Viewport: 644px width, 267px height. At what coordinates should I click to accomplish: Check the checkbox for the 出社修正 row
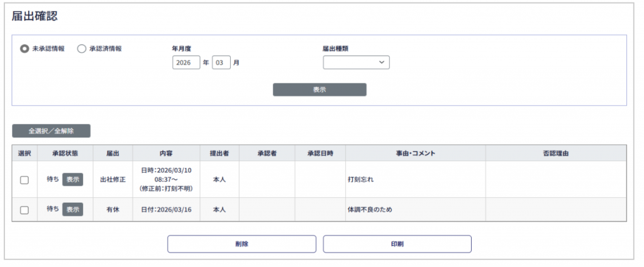click(25, 180)
